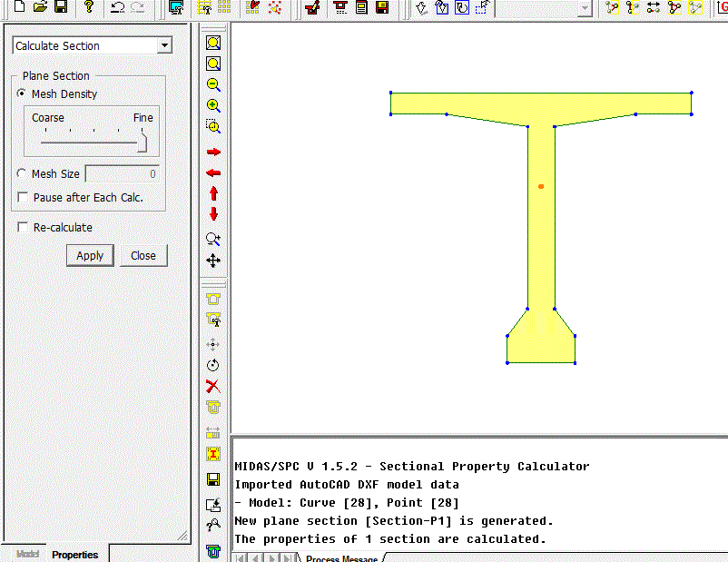
Task: Click the Save disk icon in top toolbar
Action: tap(61, 7)
